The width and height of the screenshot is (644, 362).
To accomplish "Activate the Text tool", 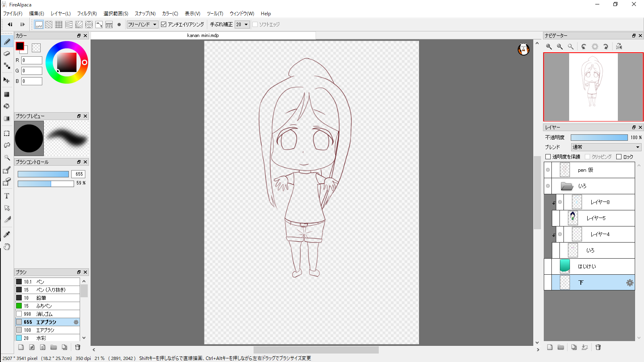I will 7,196.
